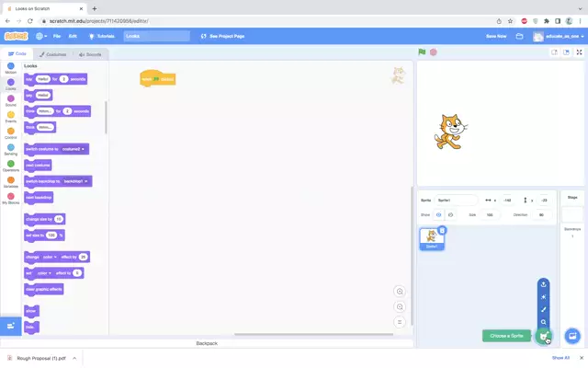Click the clear graphic effects block
The image size is (588, 368).
pos(44,289)
